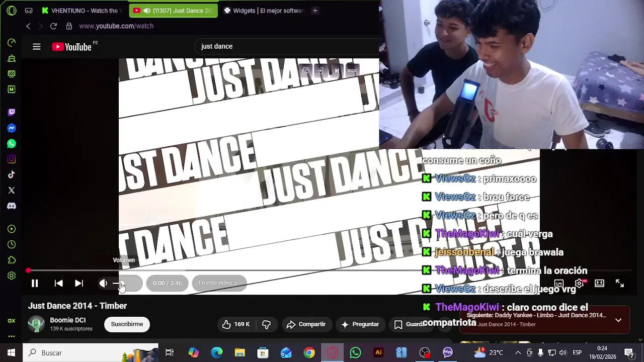
Task: Go back to previous page
Action: [28, 26]
